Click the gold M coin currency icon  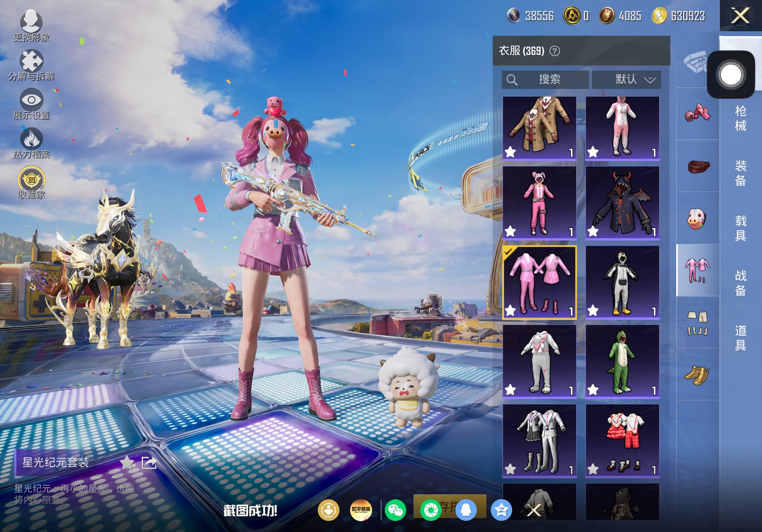572,16
